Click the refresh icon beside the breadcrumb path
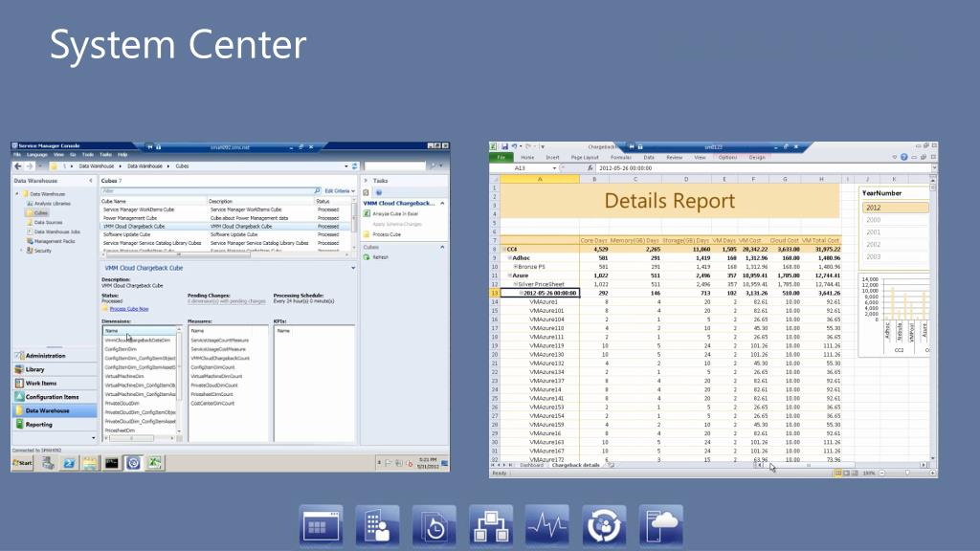Image resolution: width=980 pixels, height=551 pixels. pyautogui.click(x=354, y=166)
